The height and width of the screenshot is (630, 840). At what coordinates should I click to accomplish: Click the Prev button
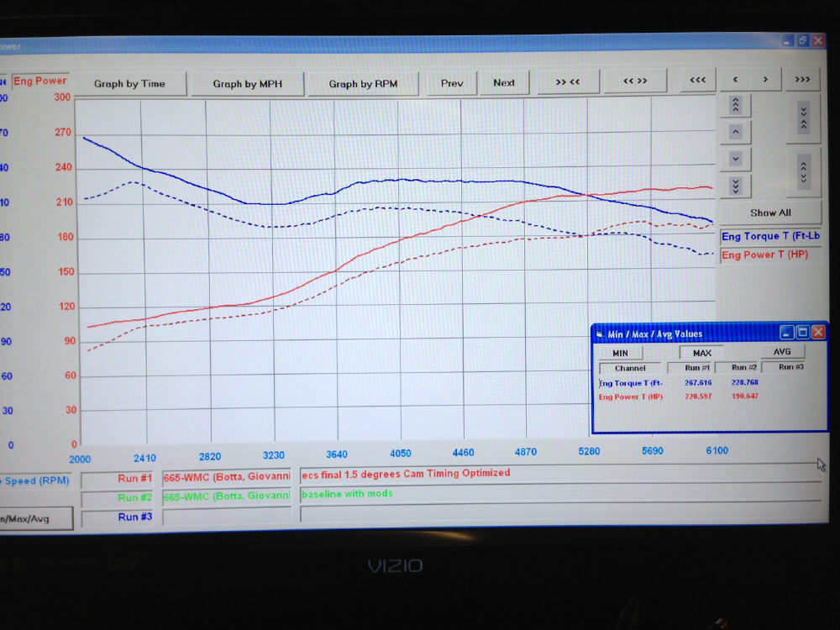pyautogui.click(x=452, y=82)
